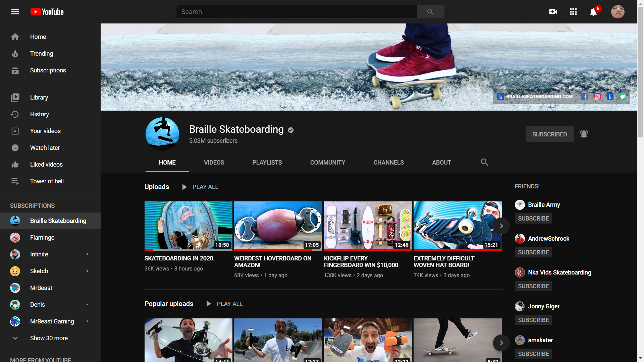Click the YouTube logo
The height and width of the screenshot is (362, 644).
[x=47, y=12]
